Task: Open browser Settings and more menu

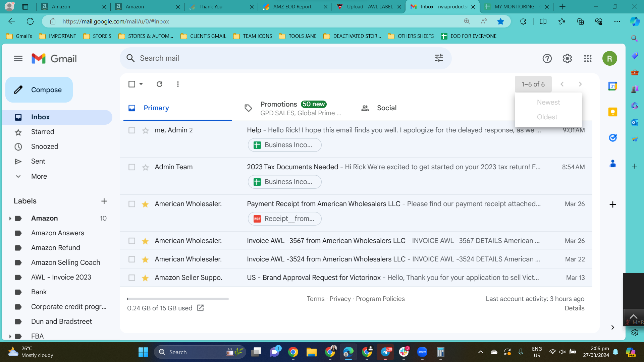Action: pos(617,21)
